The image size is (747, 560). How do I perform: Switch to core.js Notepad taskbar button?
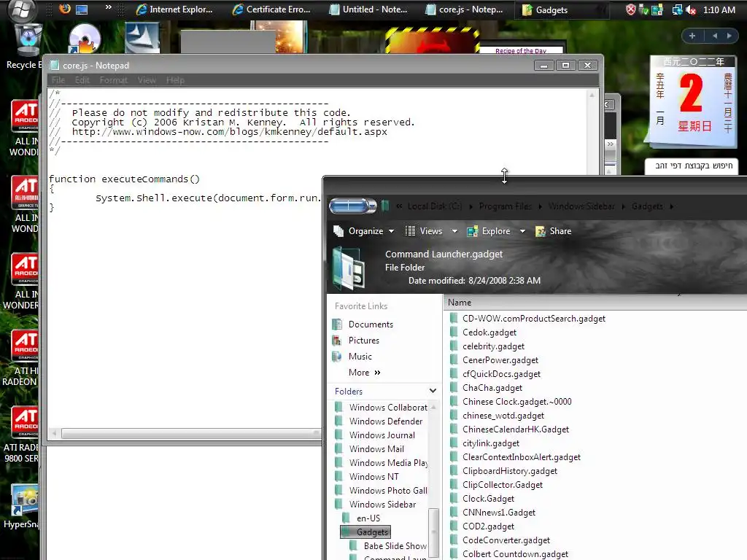click(464, 9)
